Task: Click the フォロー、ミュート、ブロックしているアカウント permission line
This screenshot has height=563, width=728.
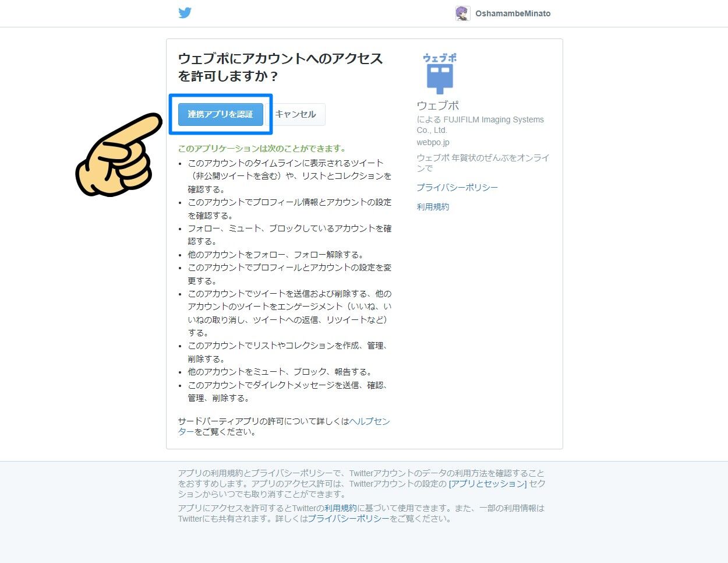Action: (289, 235)
